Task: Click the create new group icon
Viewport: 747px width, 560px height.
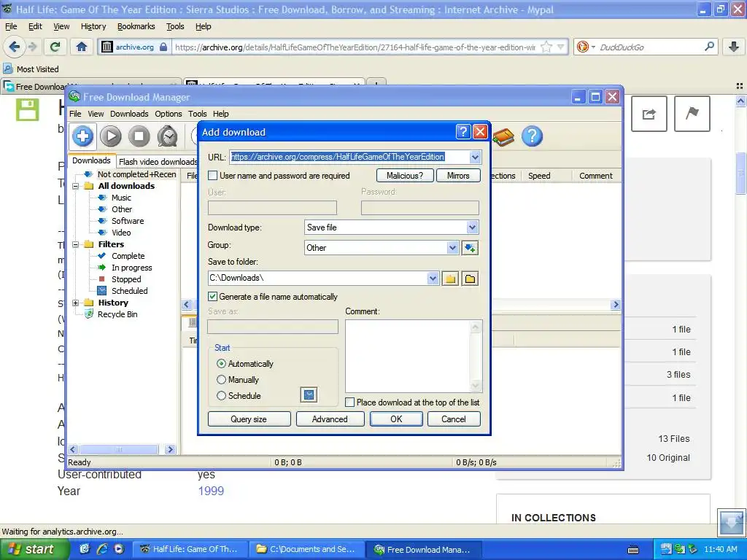Action: coord(470,248)
